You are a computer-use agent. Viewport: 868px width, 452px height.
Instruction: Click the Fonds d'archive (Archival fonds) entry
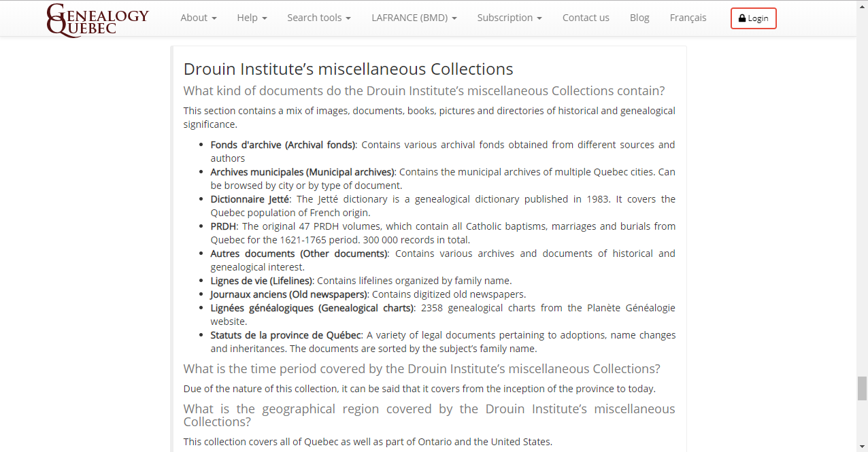(282, 145)
